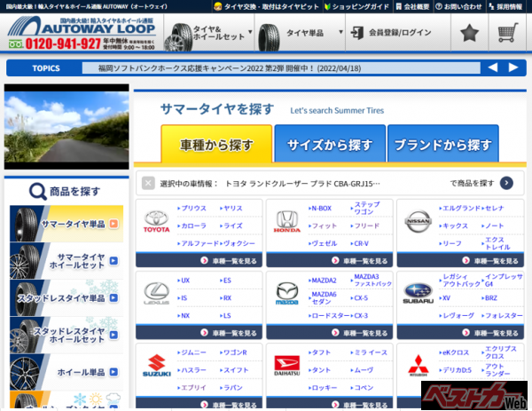The height and width of the screenshot is (411, 532).
Task: Click the AUTOWAY LOOP logo
Action: point(82,27)
